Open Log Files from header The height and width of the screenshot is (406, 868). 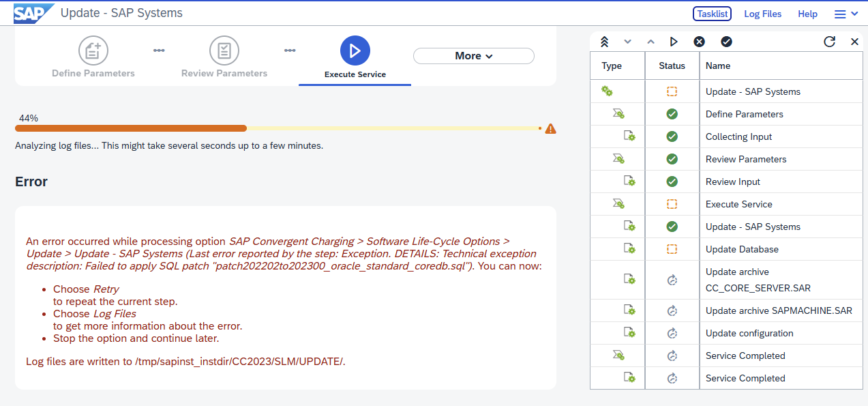pyautogui.click(x=763, y=14)
